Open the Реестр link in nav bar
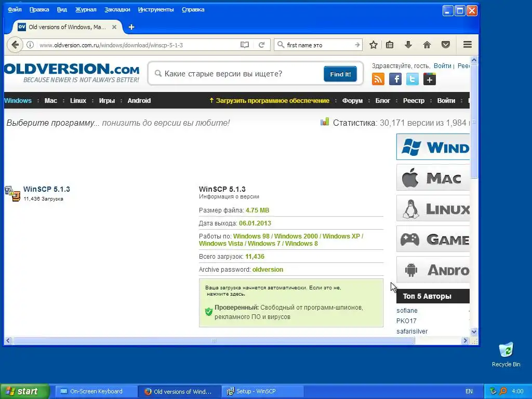Viewport: 532px width, 399px height. (x=414, y=100)
